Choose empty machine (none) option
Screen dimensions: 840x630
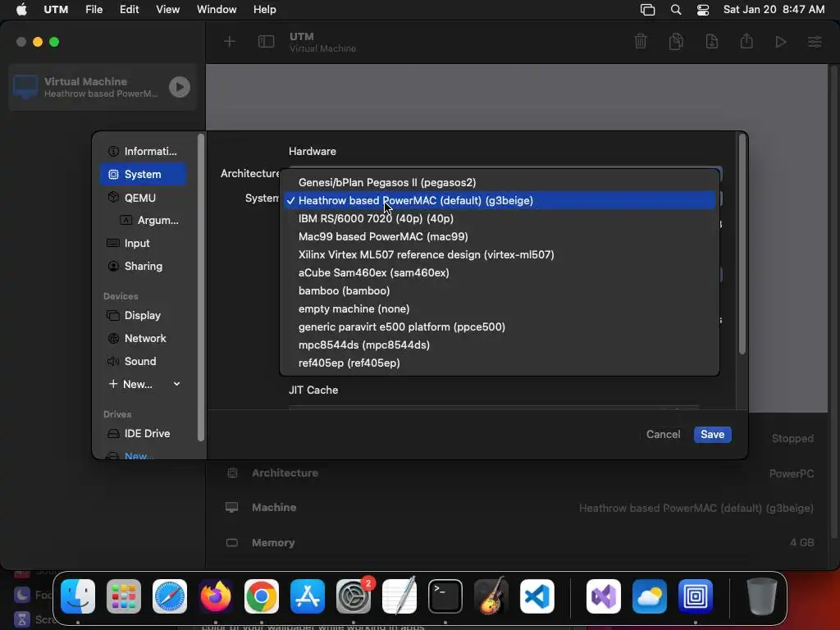click(500, 309)
